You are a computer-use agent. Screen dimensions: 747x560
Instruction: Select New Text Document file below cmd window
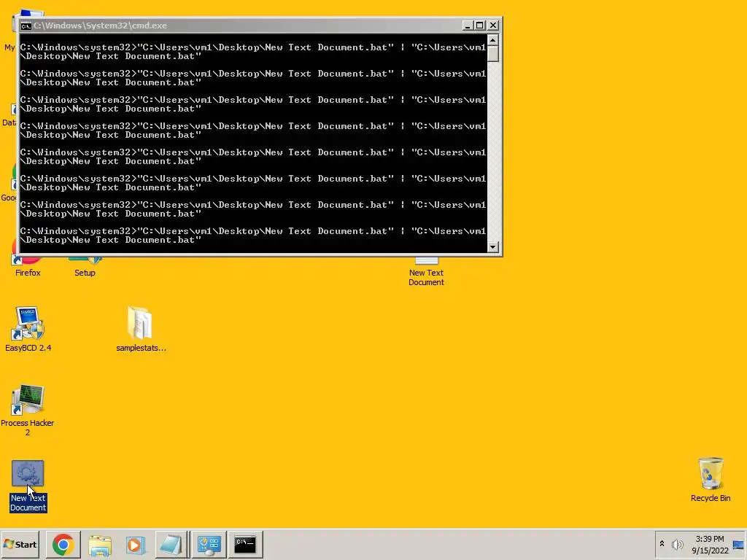(426, 272)
